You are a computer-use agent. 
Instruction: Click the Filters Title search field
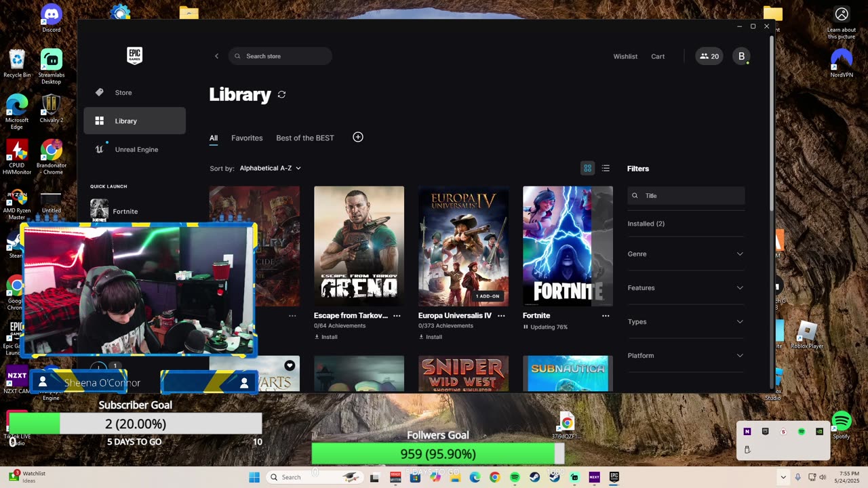click(686, 195)
